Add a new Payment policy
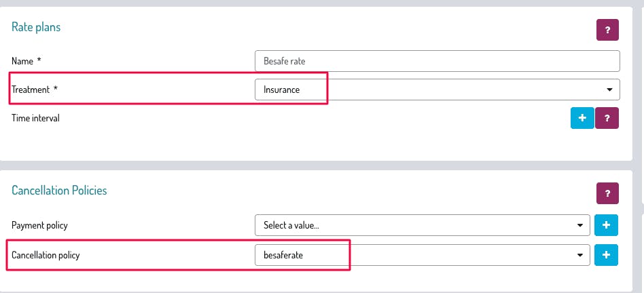 (606, 225)
